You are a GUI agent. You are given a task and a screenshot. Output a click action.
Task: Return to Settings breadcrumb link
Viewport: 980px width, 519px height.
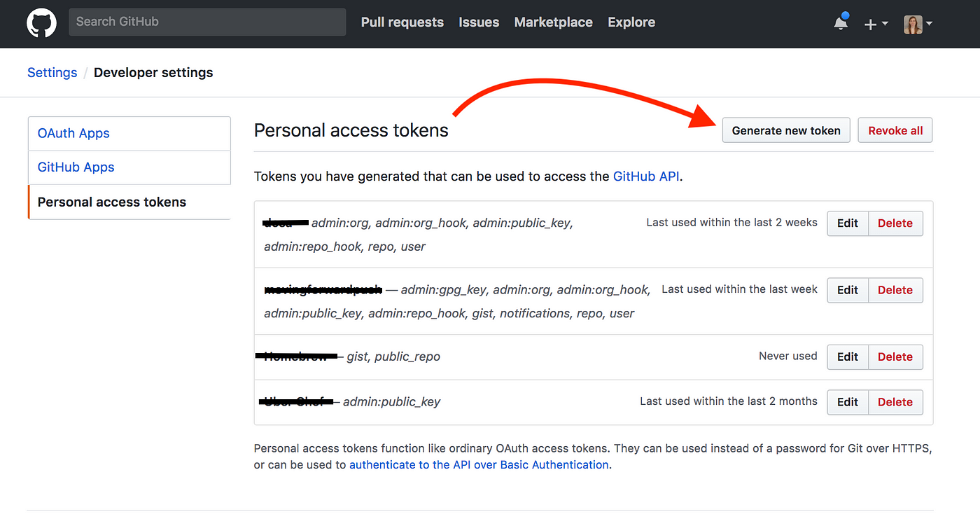[x=52, y=73]
